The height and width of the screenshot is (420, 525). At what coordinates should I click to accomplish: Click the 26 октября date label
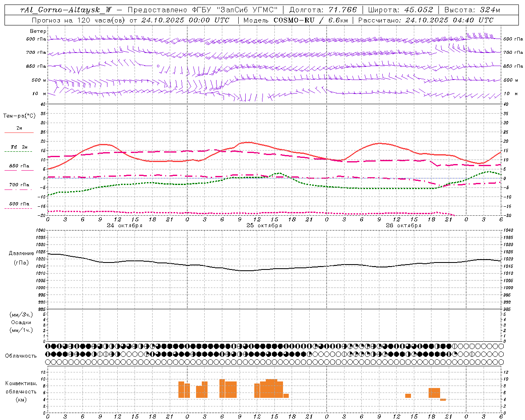pyautogui.click(x=404, y=226)
